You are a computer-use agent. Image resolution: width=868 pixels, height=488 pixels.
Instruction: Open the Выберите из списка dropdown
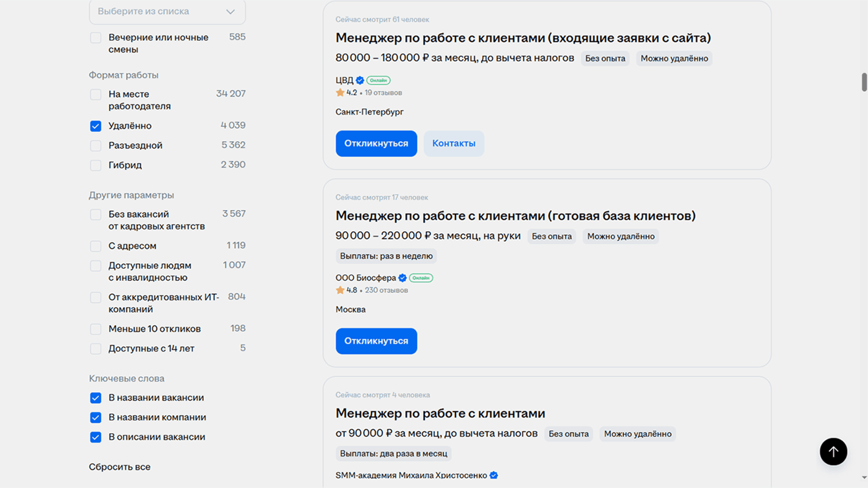(167, 12)
